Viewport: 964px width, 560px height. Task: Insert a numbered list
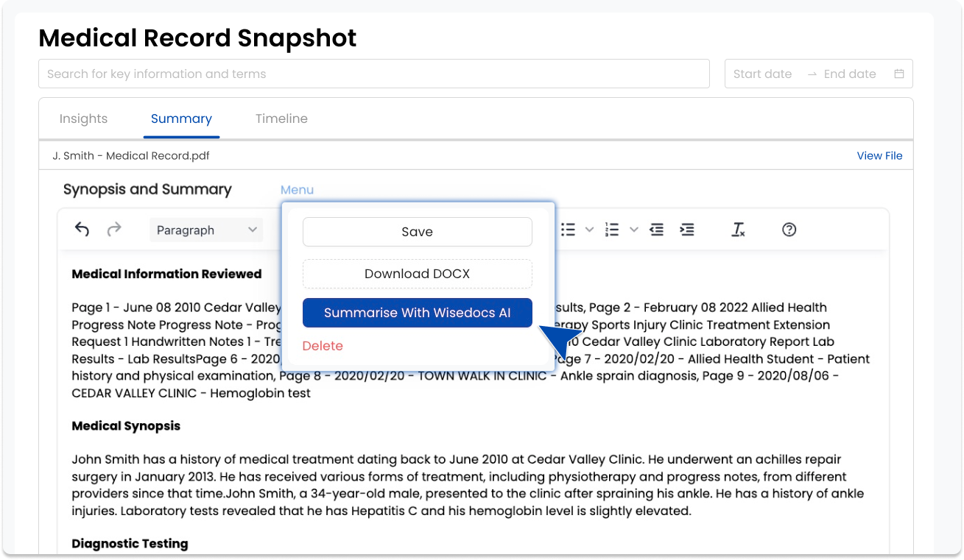[x=612, y=230]
